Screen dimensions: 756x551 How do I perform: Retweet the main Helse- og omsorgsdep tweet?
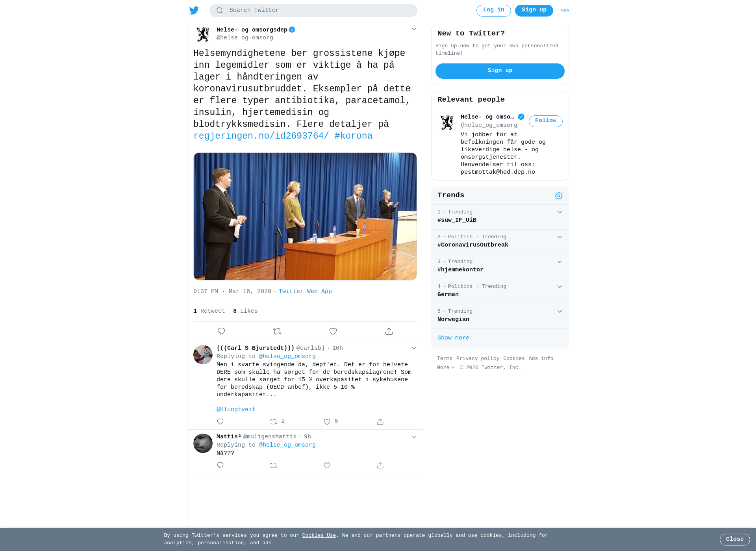point(277,331)
